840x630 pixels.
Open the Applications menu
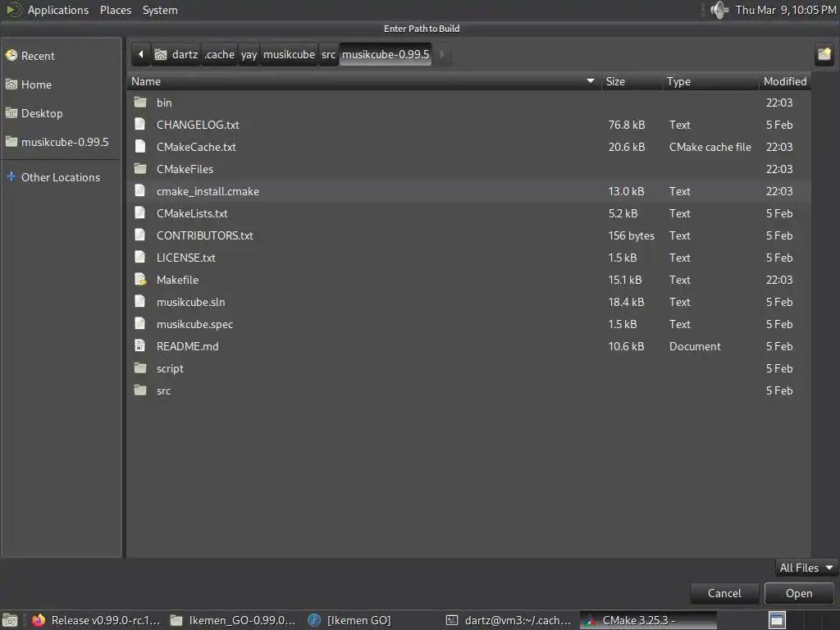pyautogui.click(x=58, y=10)
